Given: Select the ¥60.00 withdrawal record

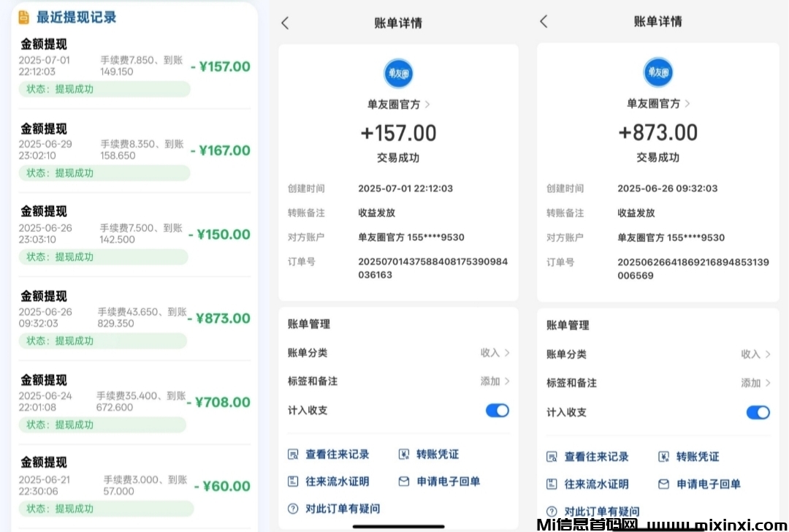Looking at the screenshot, I should pos(135,484).
